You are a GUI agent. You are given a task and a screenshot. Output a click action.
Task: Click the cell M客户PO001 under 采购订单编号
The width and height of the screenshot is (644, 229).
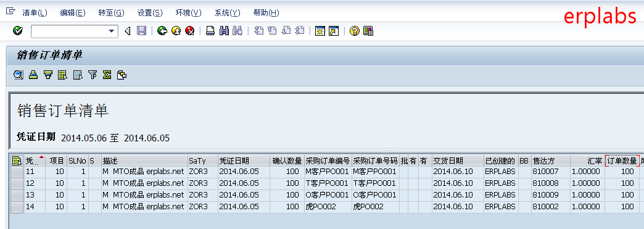(x=328, y=172)
